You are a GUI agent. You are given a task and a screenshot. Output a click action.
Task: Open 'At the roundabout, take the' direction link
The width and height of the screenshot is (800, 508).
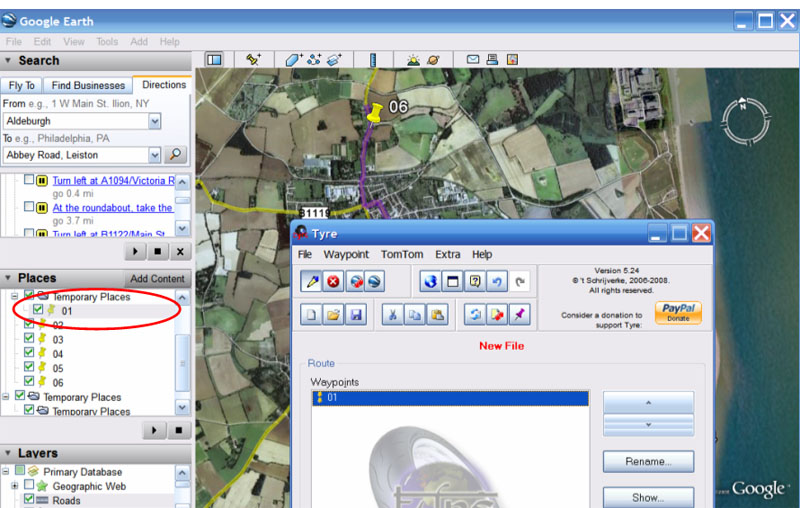click(112, 208)
